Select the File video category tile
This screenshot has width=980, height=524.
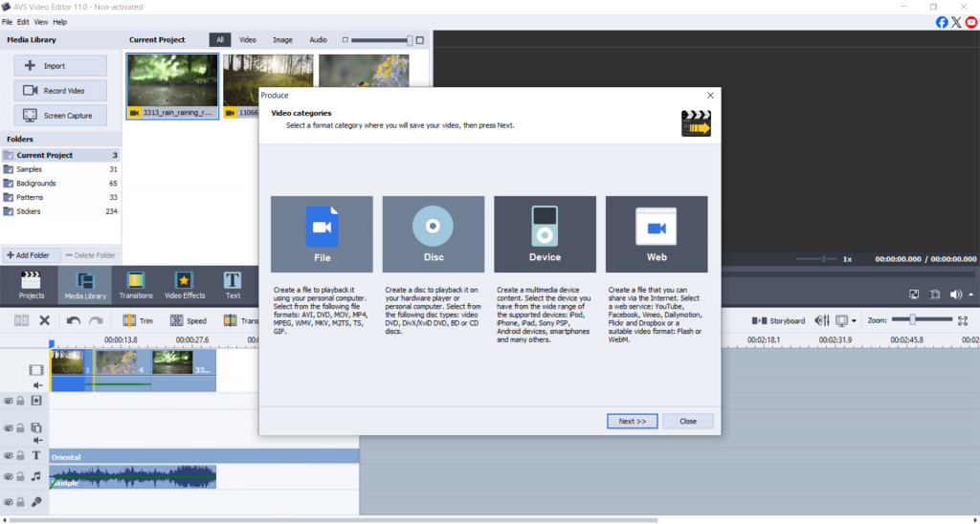pos(322,234)
